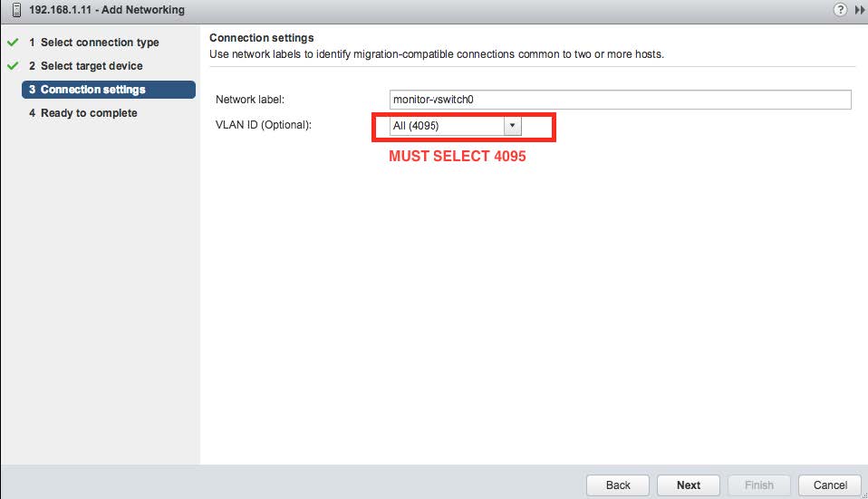Select step 3 Connection settings in sidebar
Image resolution: width=868 pixels, height=499 pixels.
(x=107, y=90)
